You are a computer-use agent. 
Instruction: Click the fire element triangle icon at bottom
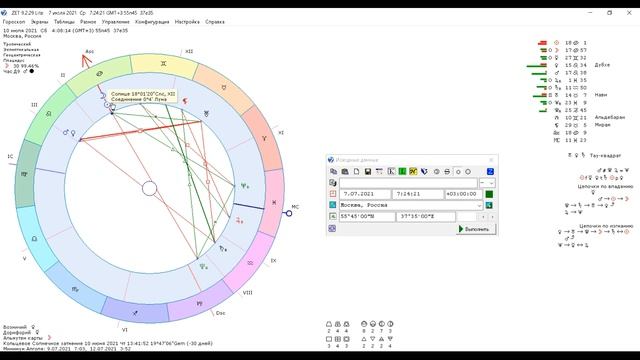click(364, 339)
